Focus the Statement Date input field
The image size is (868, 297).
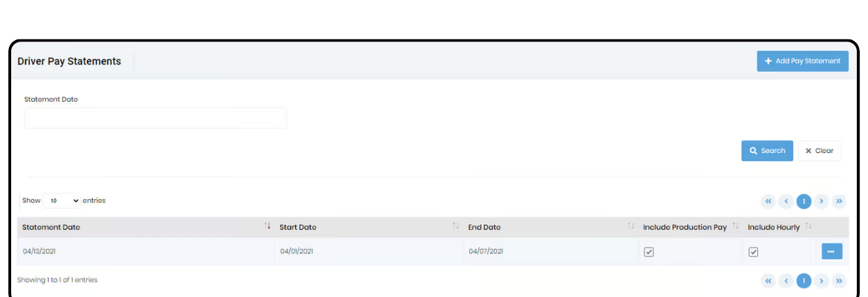pos(155,118)
